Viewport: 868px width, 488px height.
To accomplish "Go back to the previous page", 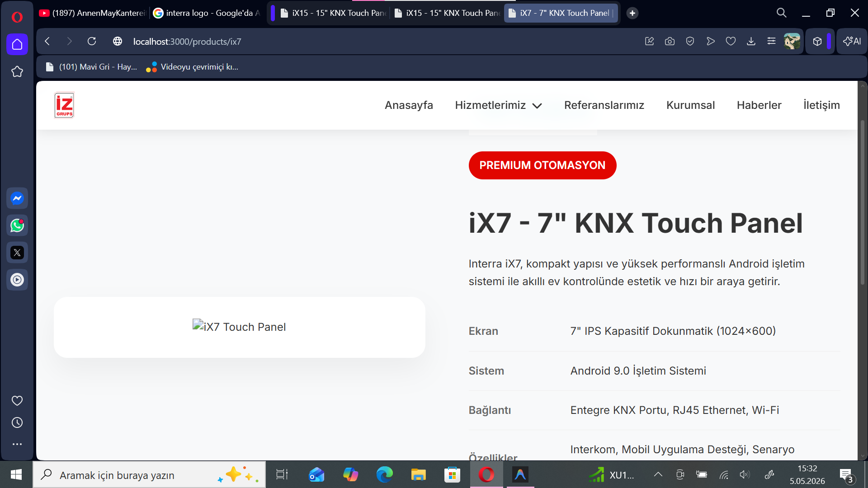I will [47, 42].
